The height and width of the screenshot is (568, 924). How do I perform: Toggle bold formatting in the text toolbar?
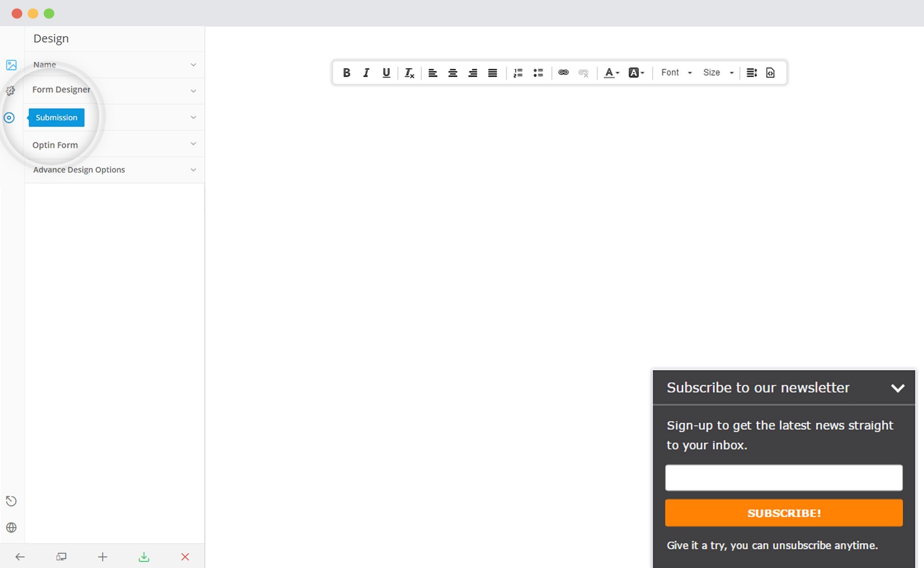(x=346, y=73)
